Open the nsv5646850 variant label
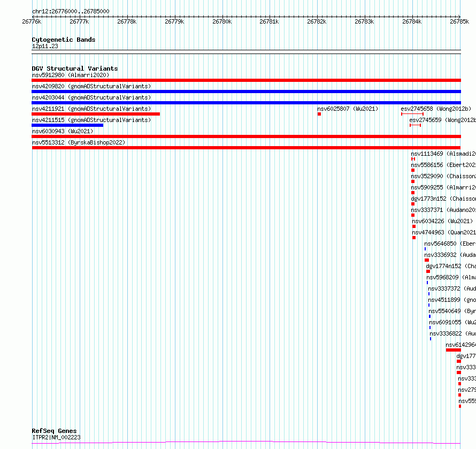The height and width of the screenshot is (449, 476). pos(450,243)
